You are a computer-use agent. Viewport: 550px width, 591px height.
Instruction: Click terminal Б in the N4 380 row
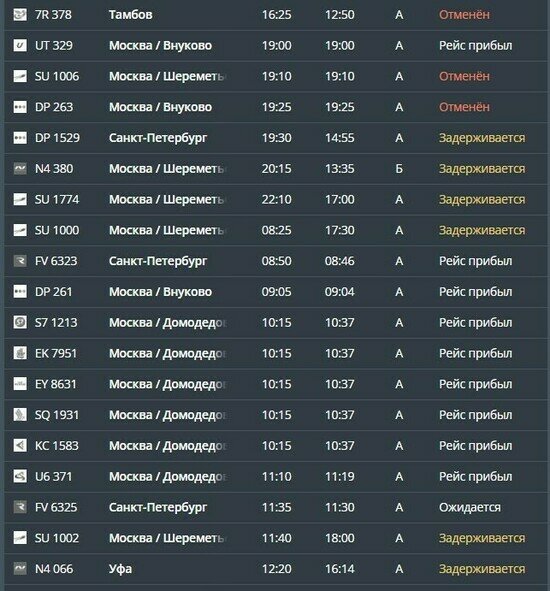pos(399,168)
